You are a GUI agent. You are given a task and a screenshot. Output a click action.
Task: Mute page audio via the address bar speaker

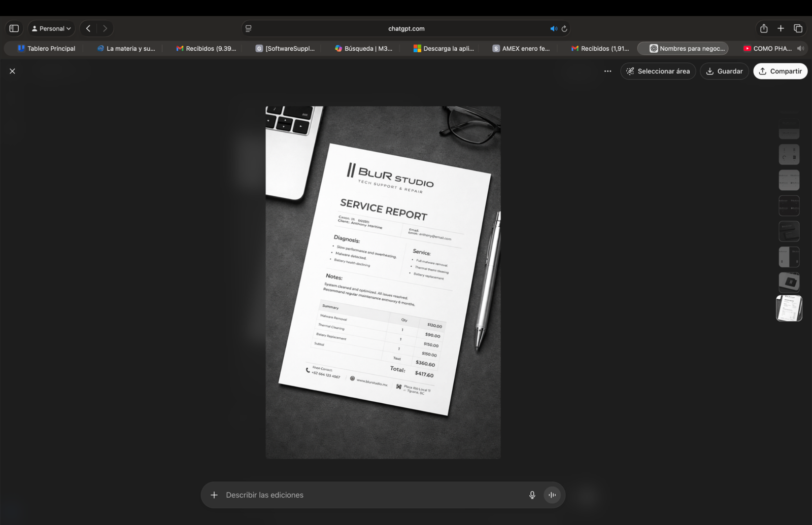pos(553,28)
